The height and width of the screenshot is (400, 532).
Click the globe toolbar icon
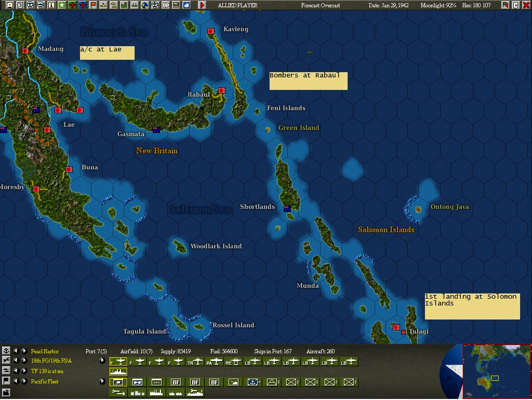pos(145,5)
